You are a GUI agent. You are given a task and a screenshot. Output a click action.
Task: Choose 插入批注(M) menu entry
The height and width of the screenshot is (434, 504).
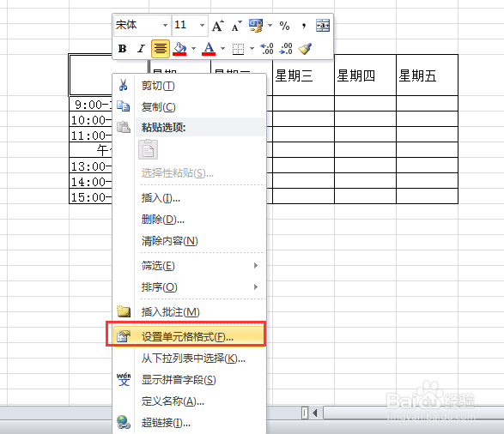click(x=189, y=312)
